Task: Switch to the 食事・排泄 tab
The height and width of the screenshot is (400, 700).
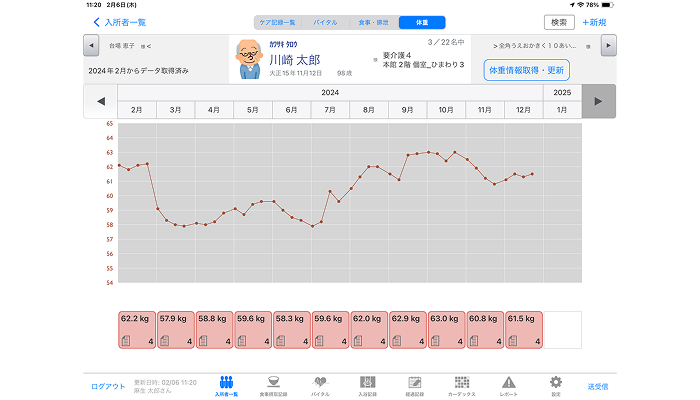Action: pyautogui.click(x=374, y=22)
